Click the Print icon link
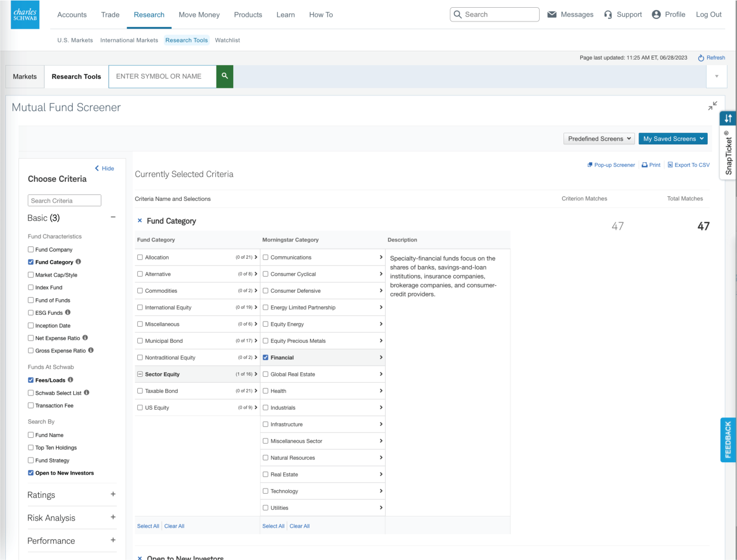The height and width of the screenshot is (560, 737). coord(651,165)
